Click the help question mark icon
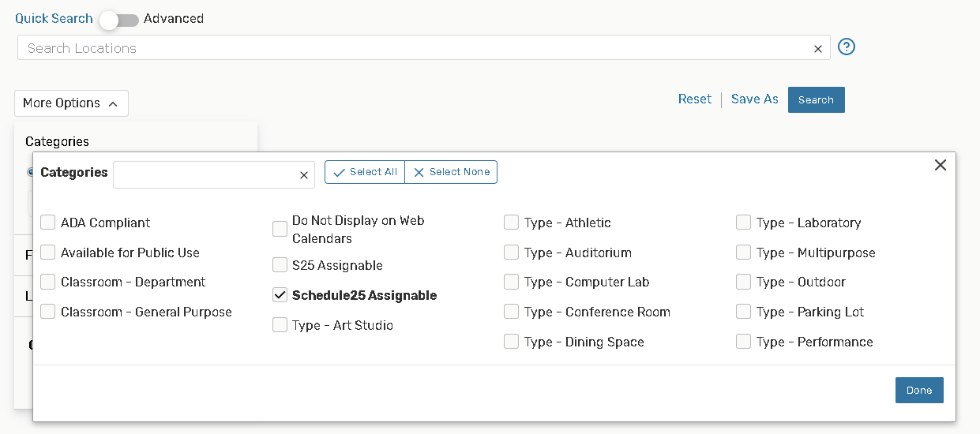This screenshot has height=434, width=980. [x=847, y=47]
